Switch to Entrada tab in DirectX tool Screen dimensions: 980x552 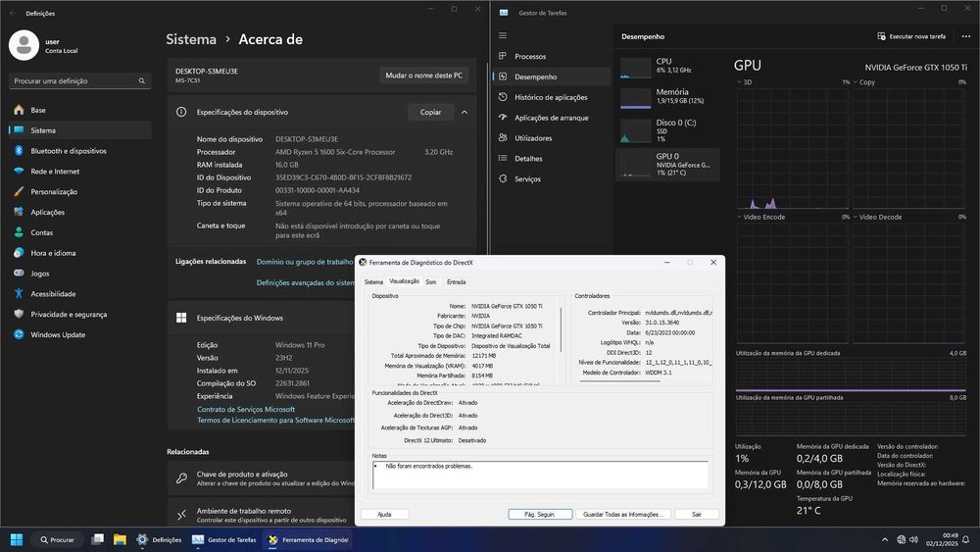(457, 282)
